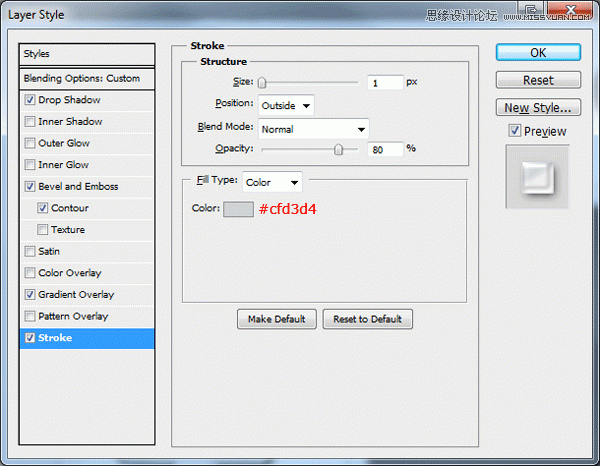Open Blending Options: Custom
This screenshot has width=600, height=466.
pyautogui.click(x=87, y=79)
